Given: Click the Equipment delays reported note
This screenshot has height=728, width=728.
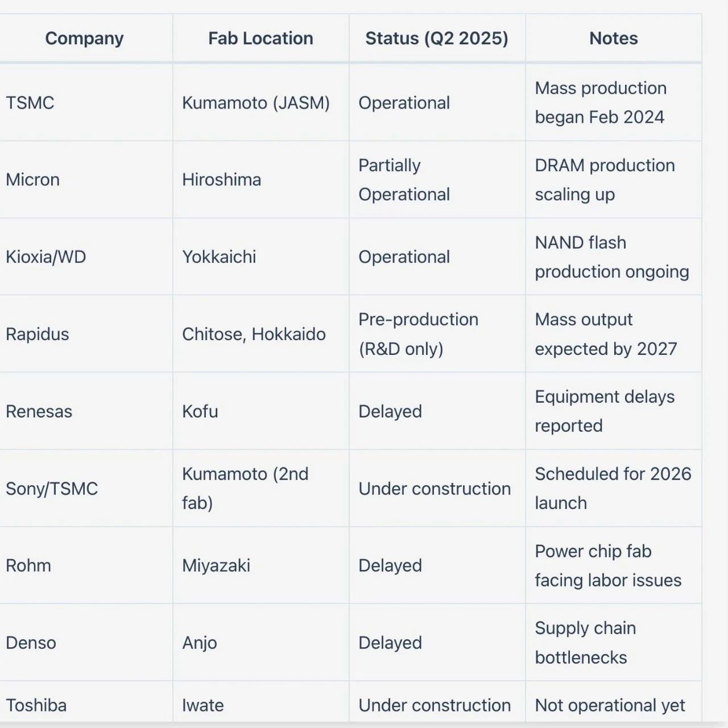Looking at the screenshot, I should click(605, 411).
